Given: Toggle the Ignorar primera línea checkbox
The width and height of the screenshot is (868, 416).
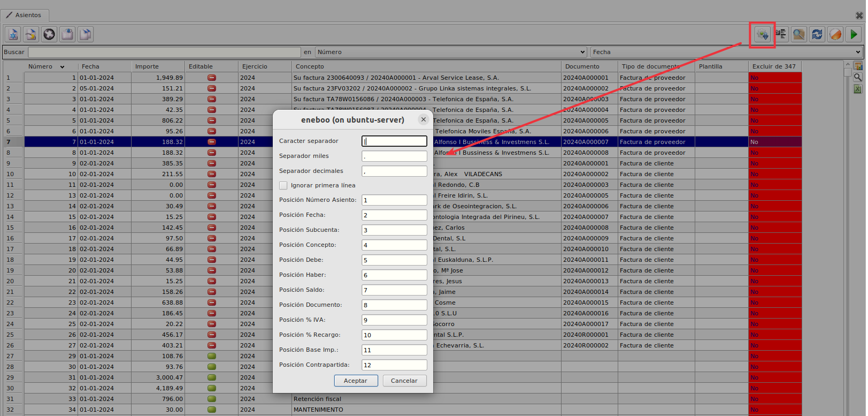Looking at the screenshot, I should [283, 185].
